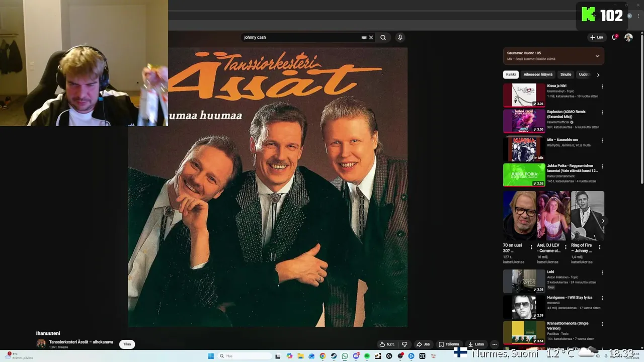644x362 pixels.
Task: Select the Sinulle filter chip
Action: point(566,74)
